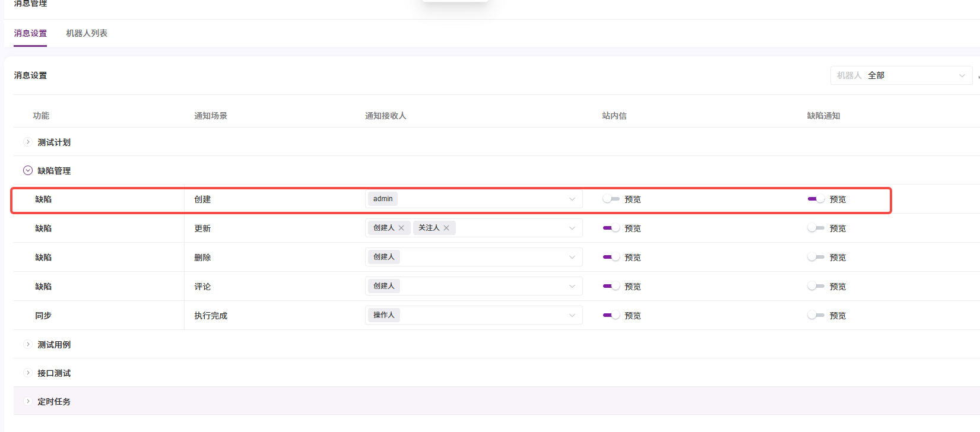Remove the 创建人 tag in the 更新 row

[x=401, y=228]
